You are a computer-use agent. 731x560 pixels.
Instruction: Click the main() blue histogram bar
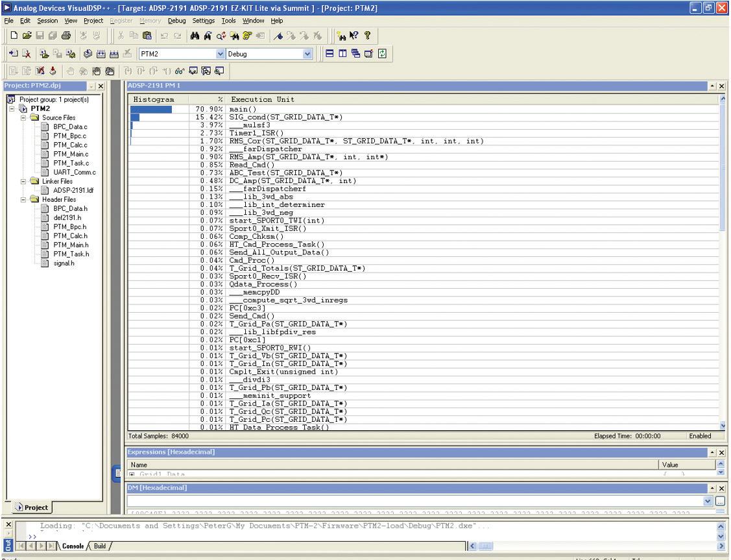click(x=151, y=109)
